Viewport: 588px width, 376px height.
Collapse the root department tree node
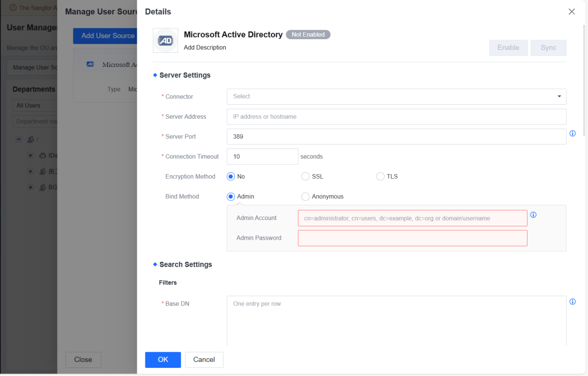click(19, 139)
